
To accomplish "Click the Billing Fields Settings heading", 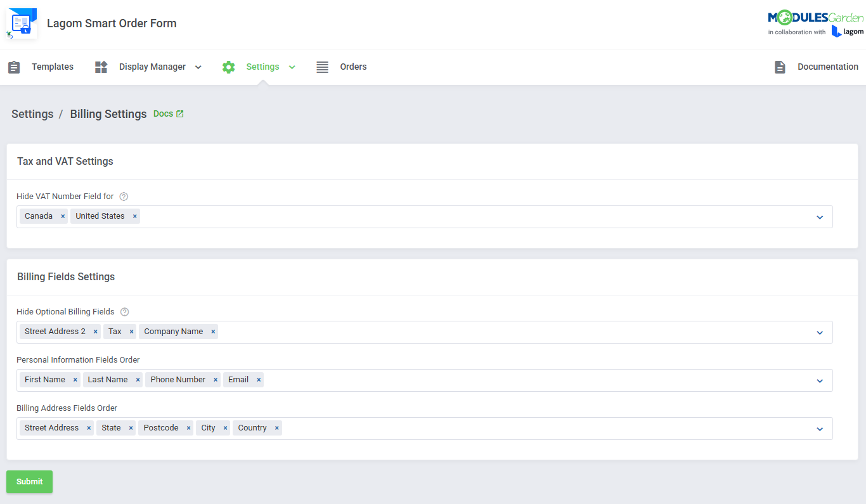I will (x=66, y=277).
